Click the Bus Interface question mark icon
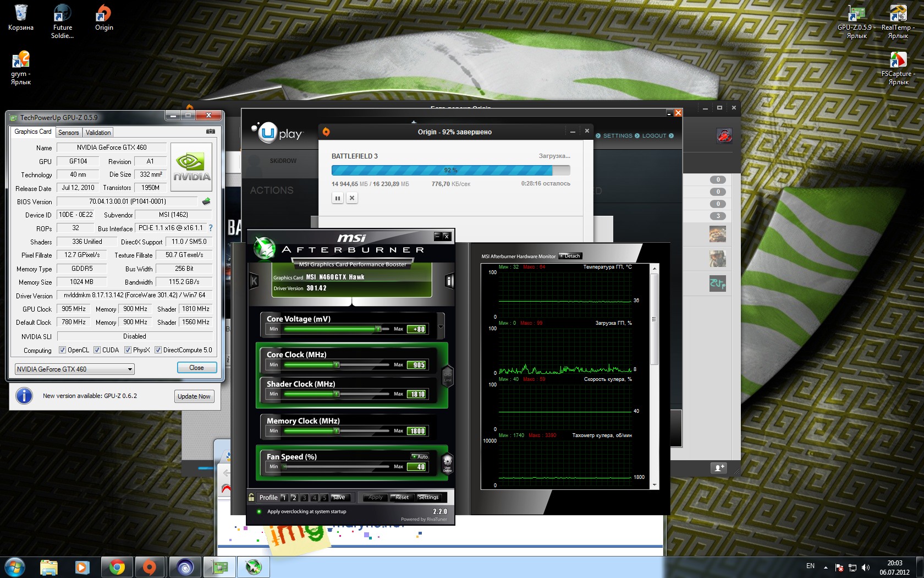 point(210,228)
